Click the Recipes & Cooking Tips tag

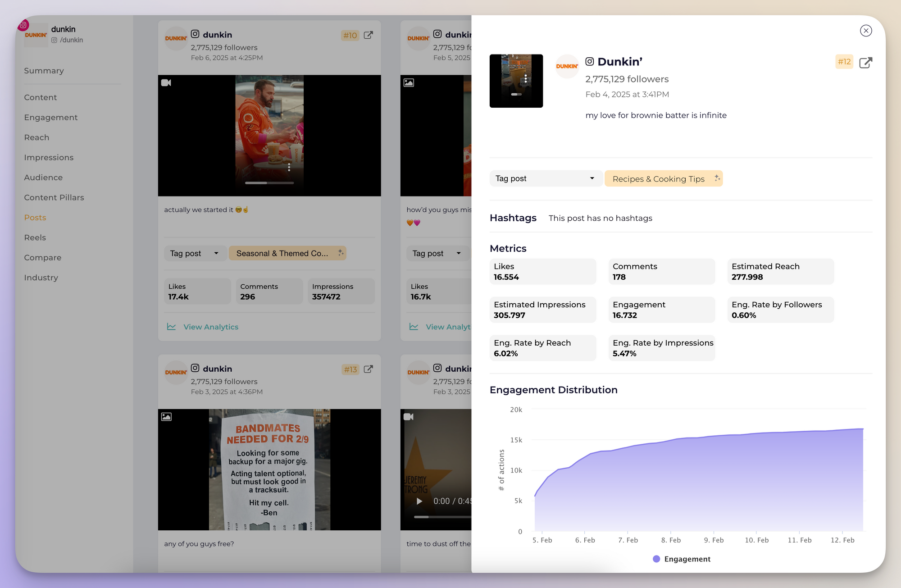pos(663,178)
